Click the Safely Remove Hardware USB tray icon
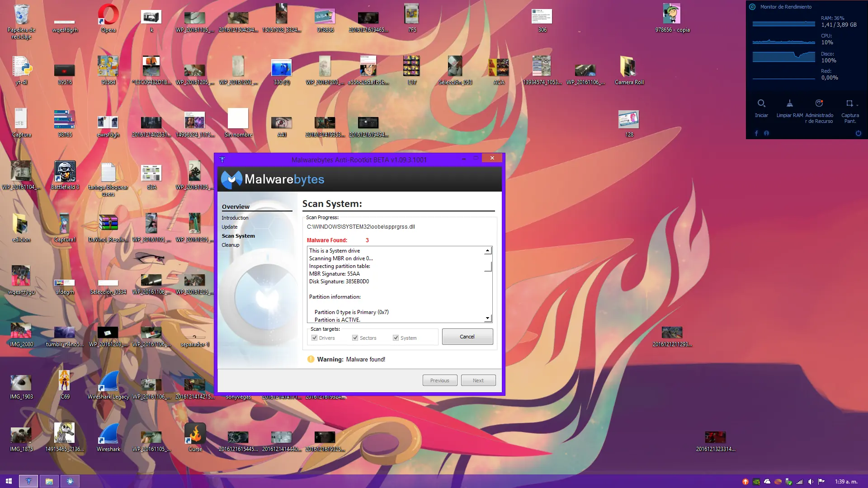Image resolution: width=868 pixels, height=488 pixels. point(789,482)
